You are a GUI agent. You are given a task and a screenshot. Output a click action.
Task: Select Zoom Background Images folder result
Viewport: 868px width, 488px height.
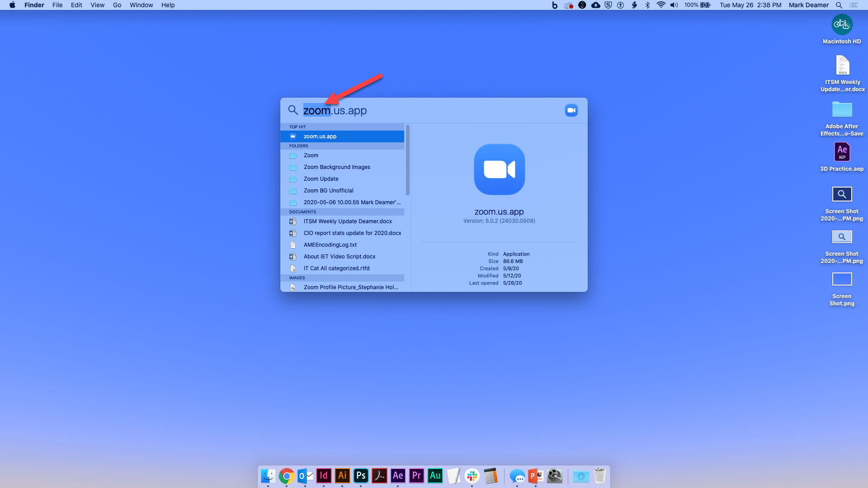pyautogui.click(x=342, y=167)
